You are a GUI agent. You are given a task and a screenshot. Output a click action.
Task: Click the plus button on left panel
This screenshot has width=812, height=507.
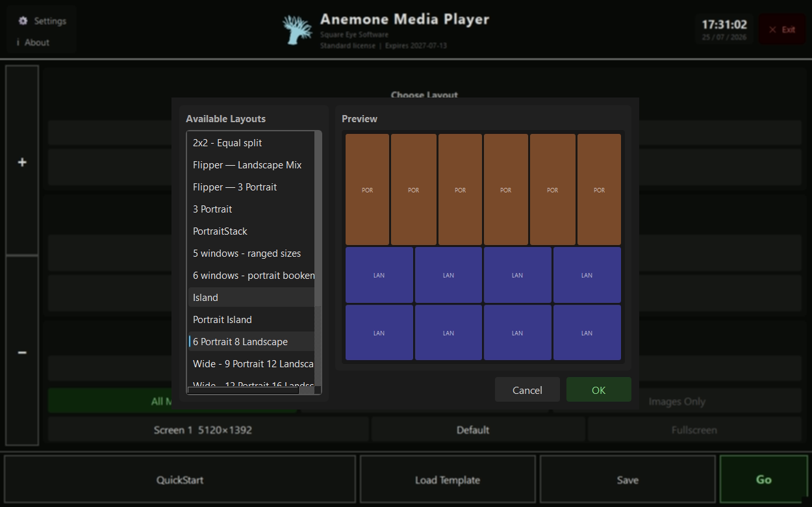tap(22, 162)
